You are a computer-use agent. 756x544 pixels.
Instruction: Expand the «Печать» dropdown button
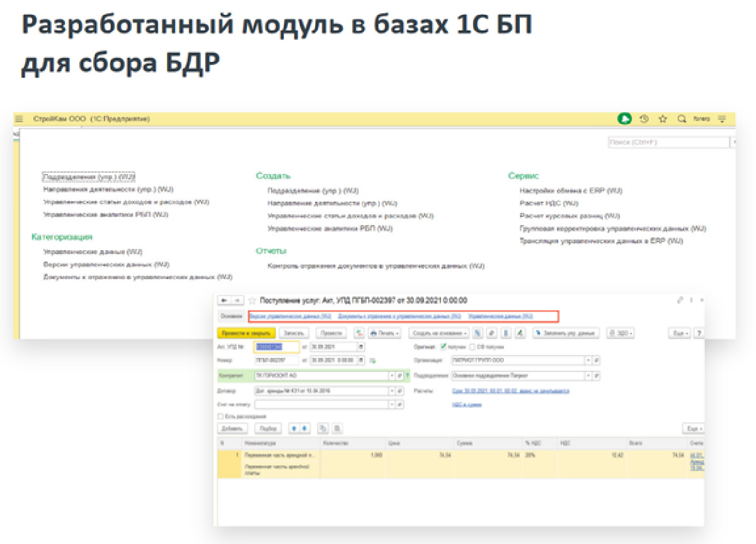click(384, 333)
